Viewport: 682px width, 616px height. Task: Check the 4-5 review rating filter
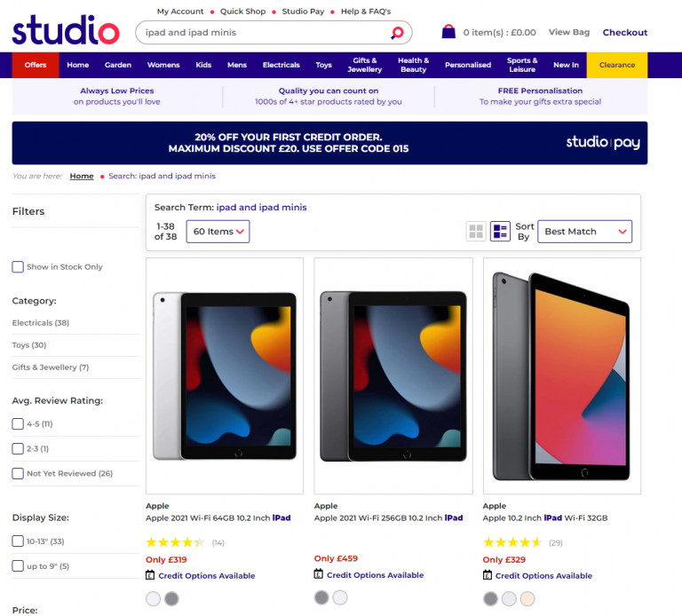point(18,423)
